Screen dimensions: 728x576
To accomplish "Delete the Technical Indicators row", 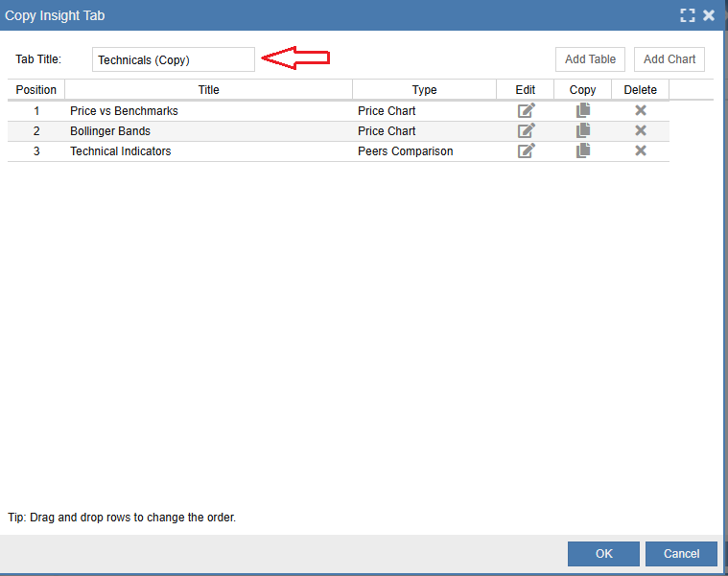I will 641,150.
